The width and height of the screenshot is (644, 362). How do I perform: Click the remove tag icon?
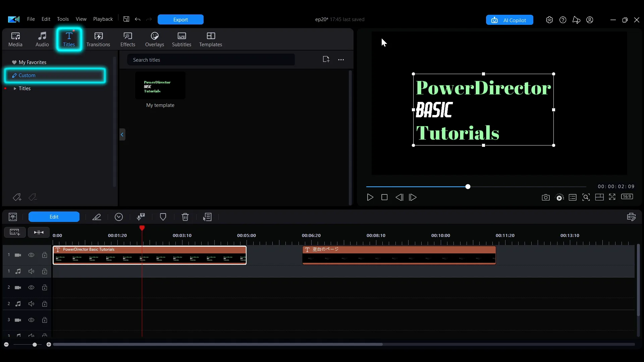33,197
